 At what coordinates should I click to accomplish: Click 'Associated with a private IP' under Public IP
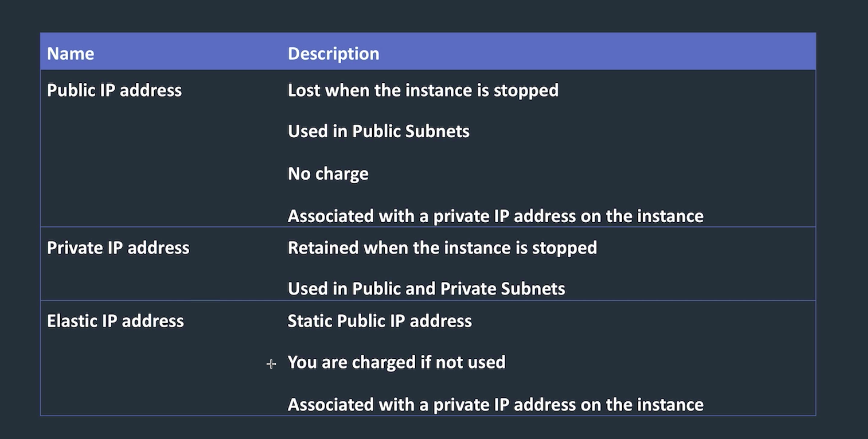(x=495, y=216)
